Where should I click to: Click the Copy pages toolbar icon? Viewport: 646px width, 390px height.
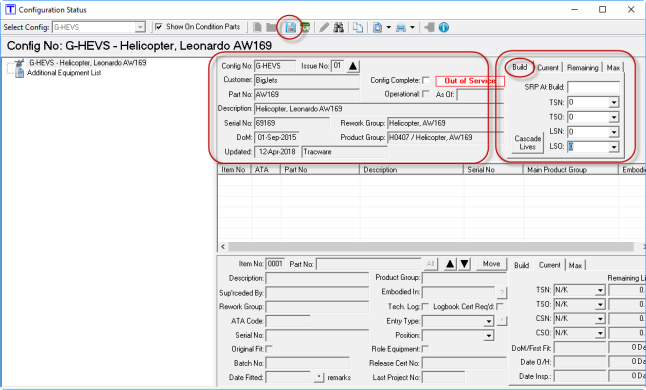coord(358,28)
